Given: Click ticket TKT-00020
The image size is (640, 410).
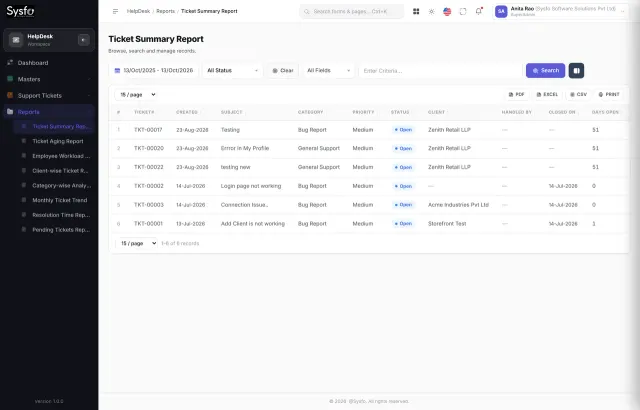Looking at the screenshot, I should [149, 148].
